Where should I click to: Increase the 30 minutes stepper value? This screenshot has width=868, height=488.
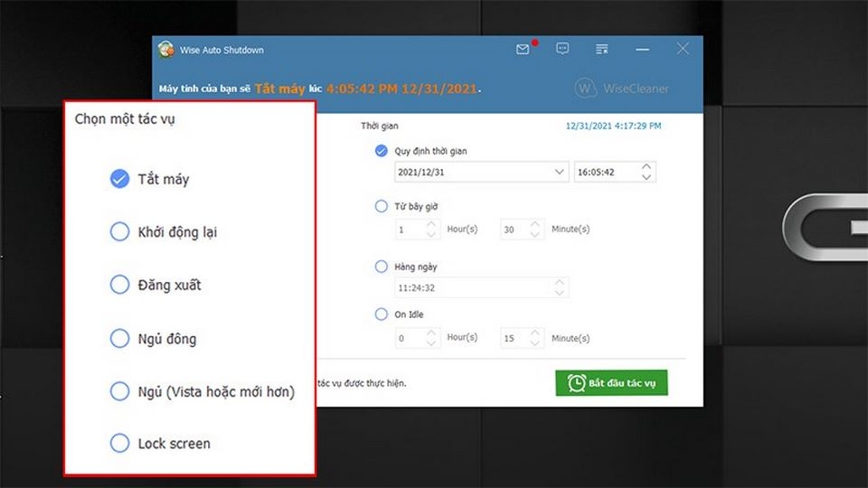click(x=534, y=224)
